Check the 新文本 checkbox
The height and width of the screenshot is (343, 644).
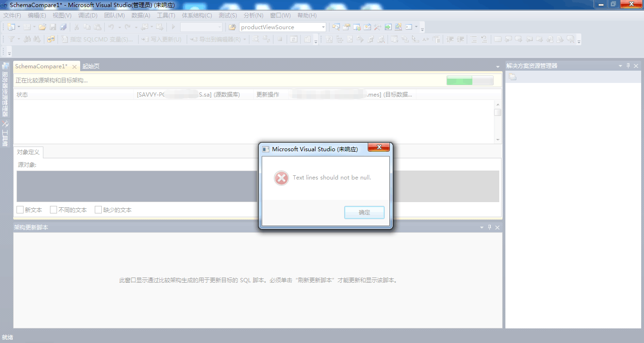20,210
